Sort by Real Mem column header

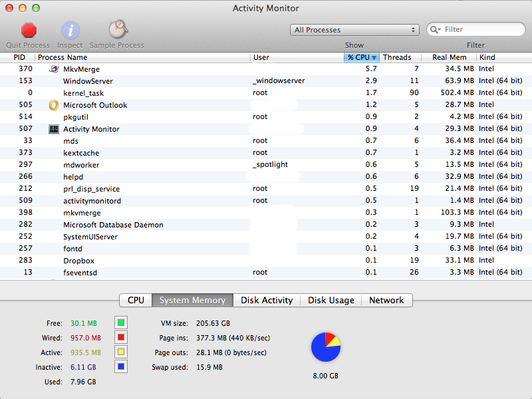pos(449,57)
